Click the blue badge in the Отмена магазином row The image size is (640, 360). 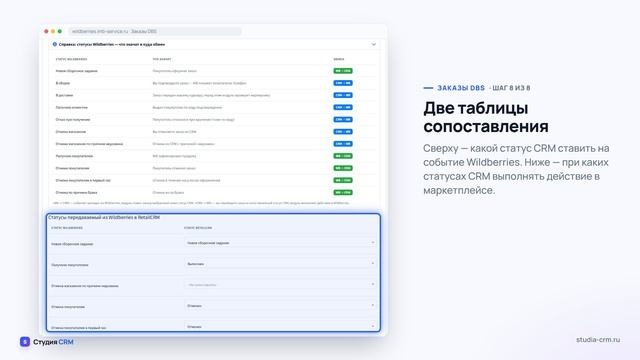coord(343,132)
